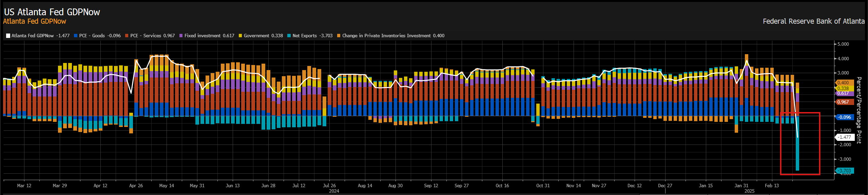Click the yellow Government legend swatch
868x195 pixels.
coord(240,36)
